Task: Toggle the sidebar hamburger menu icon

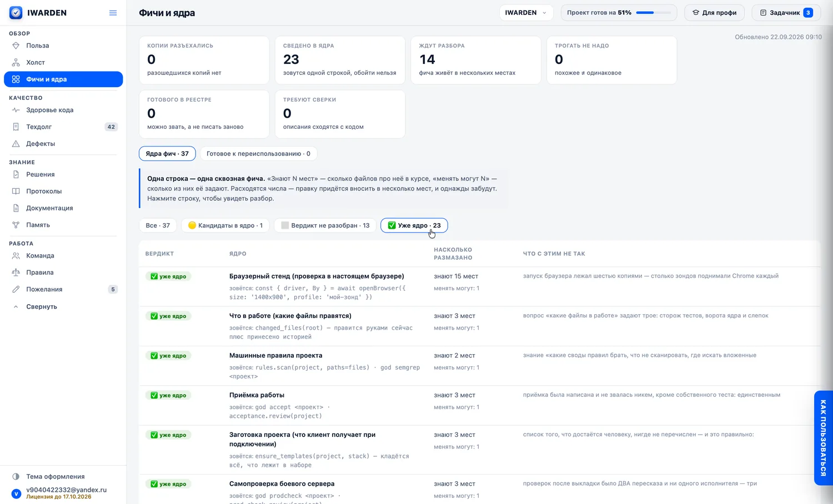Action: [x=113, y=13]
